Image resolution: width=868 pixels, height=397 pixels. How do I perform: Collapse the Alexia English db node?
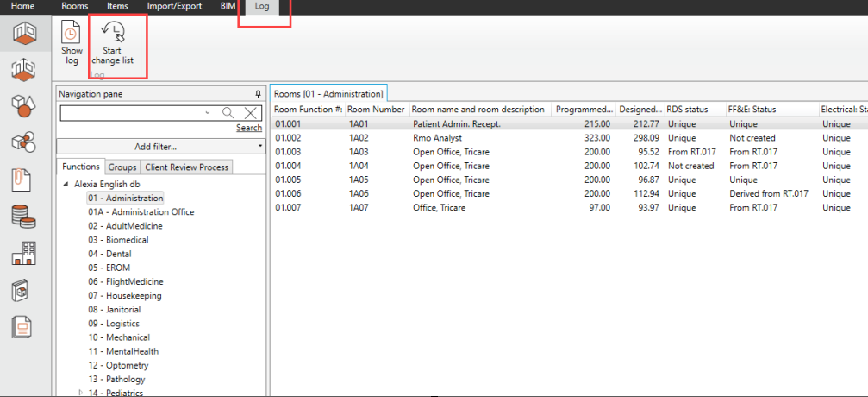point(66,185)
